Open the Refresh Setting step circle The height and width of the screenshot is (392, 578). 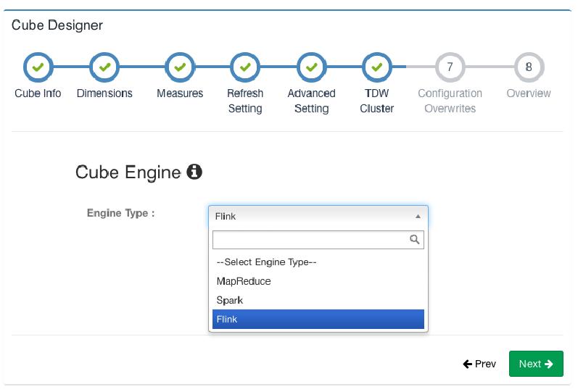pyautogui.click(x=245, y=67)
